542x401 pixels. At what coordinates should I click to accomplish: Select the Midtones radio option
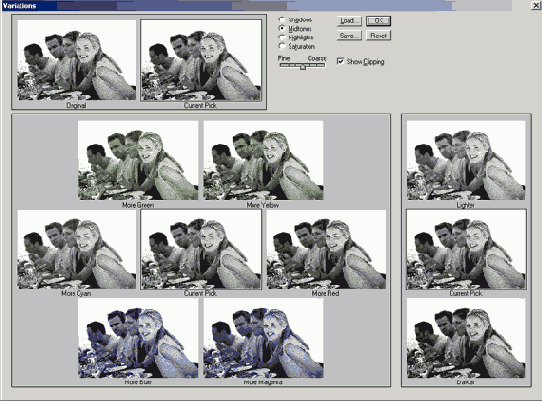(x=282, y=28)
